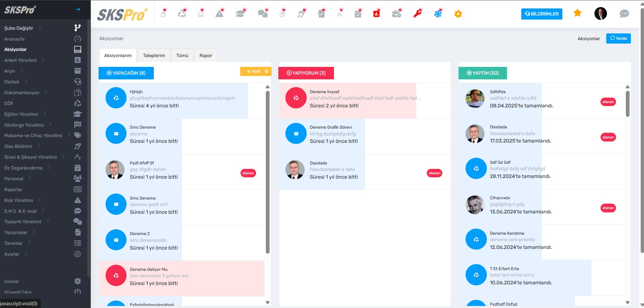The height and width of the screenshot is (308, 644).
Task: Click the cog icon beside Iconlar
Action: click(x=78, y=281)
